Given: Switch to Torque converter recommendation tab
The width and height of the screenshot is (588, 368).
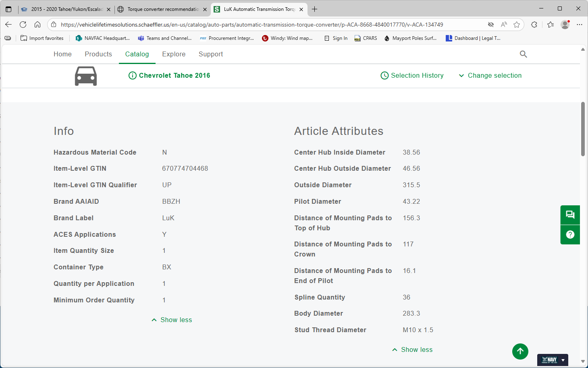Looking at the screenshot, I should point(162,9).
